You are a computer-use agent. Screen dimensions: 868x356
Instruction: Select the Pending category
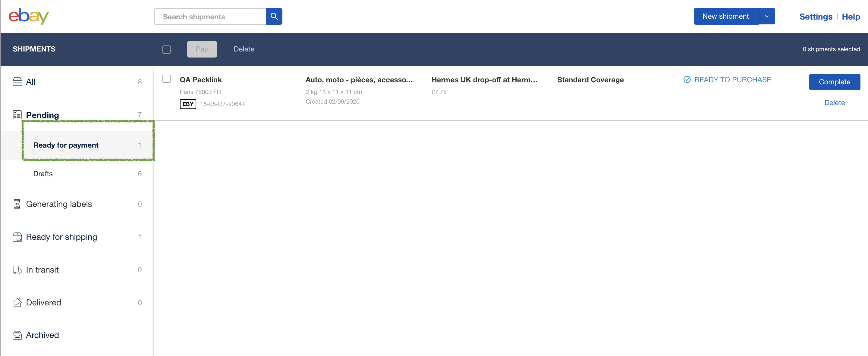pyautogui.click(x=77, y=115)
